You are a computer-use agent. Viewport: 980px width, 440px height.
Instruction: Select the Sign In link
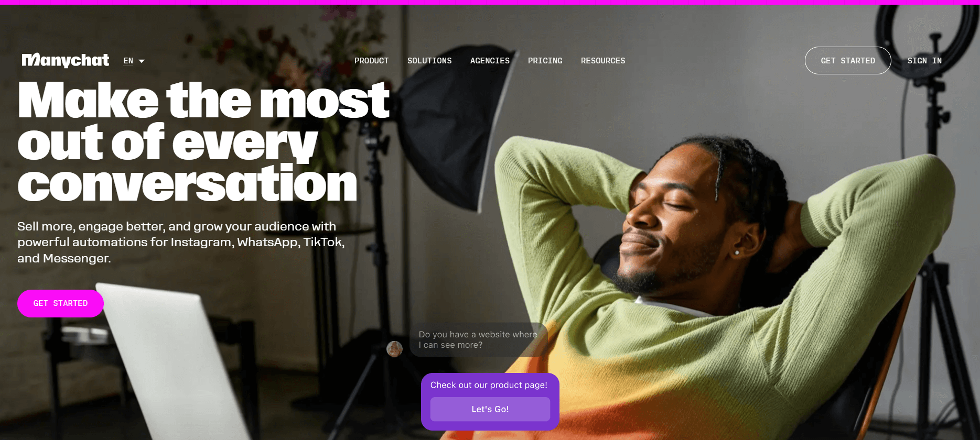[x=924, y=61]
